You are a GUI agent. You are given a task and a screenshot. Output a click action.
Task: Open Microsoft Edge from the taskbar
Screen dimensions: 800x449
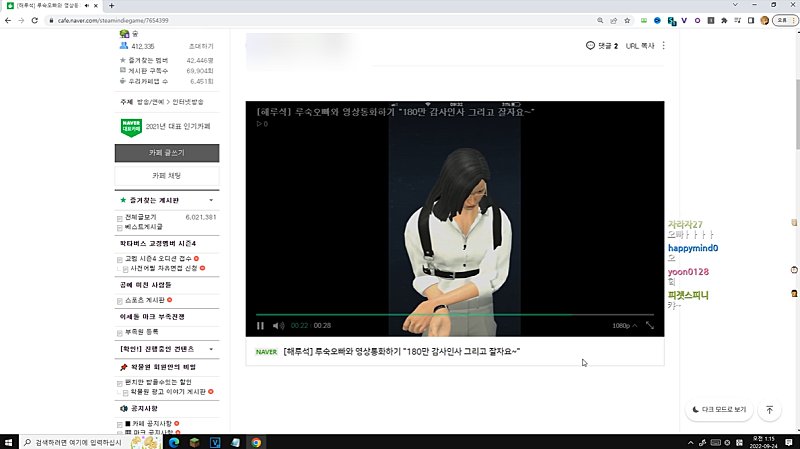click(x=174, y=442)
